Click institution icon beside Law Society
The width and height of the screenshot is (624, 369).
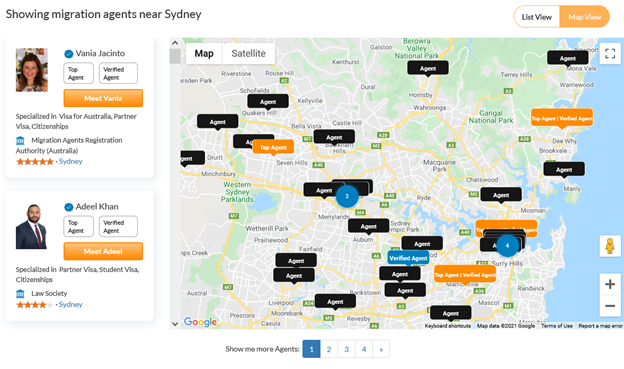[20, 294]
